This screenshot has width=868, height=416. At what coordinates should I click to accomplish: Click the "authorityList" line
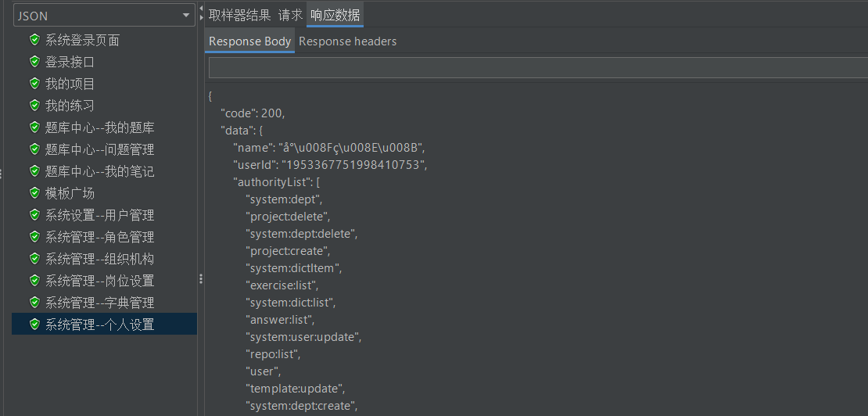[x=276, y=182]
